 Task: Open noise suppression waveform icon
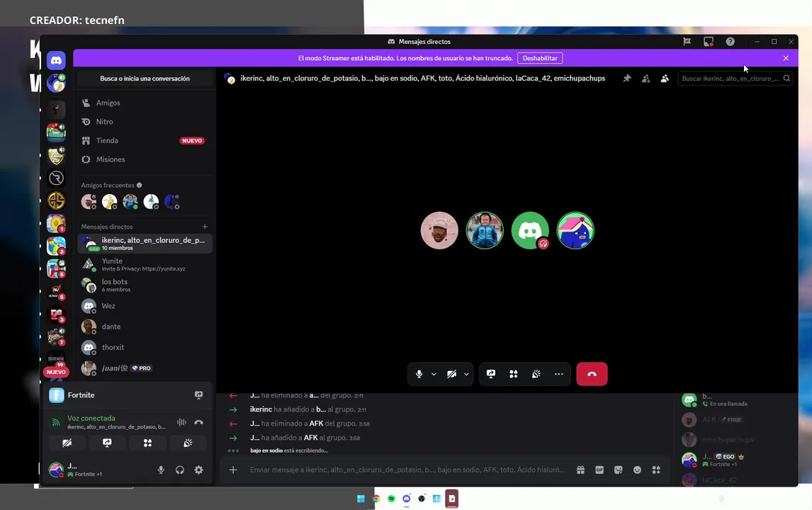click(x=181, y=422)
